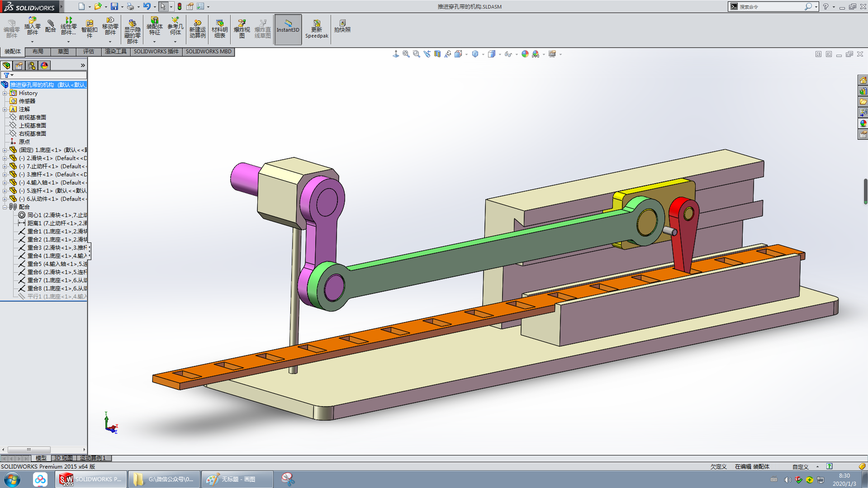This screenshot has height=488, width=868.
Task: Click 爆炸视图 (Exploded View)
Action: tap(242, 29)
